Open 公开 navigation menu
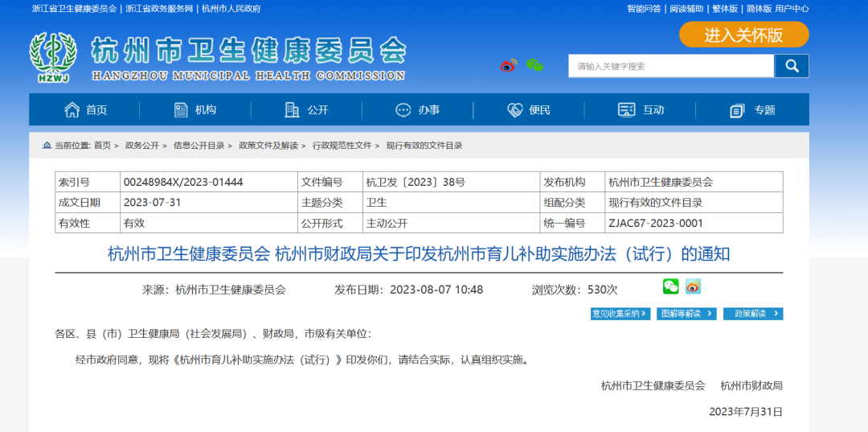 coord(318,110)
